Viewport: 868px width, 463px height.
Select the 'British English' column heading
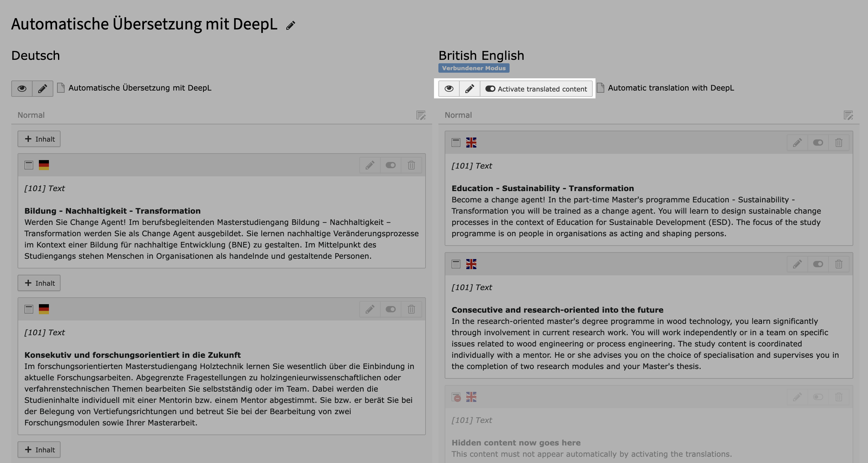tap(481, 55)
